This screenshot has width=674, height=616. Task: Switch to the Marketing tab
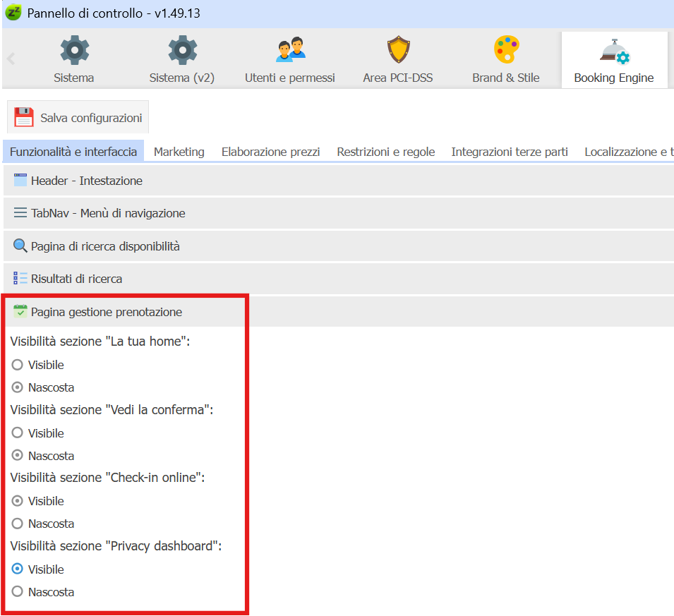click(179, 152)
